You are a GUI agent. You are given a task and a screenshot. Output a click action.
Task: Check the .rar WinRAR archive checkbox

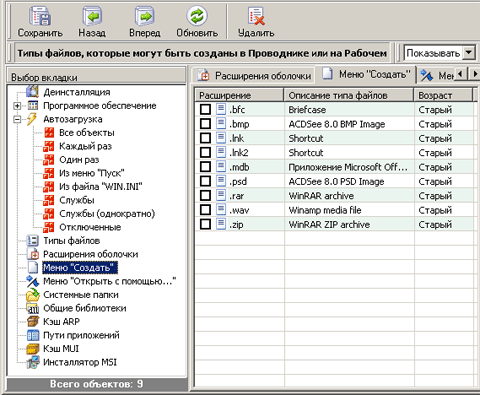point(205,195)
